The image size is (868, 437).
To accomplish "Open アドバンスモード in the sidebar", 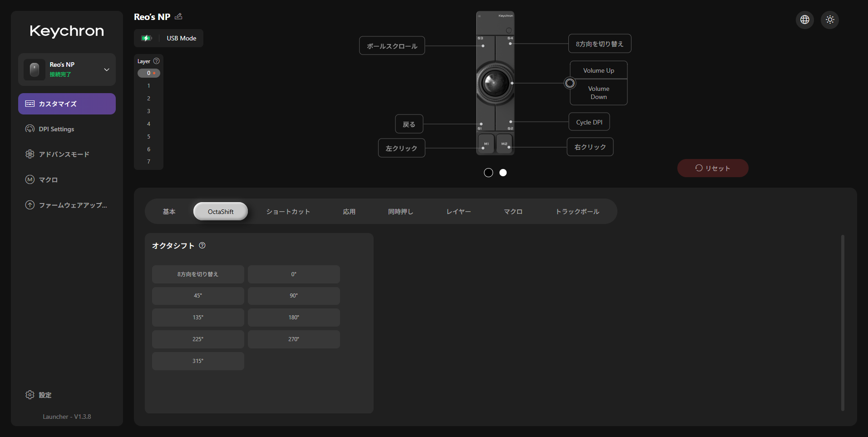I will (x=67, y=154).
